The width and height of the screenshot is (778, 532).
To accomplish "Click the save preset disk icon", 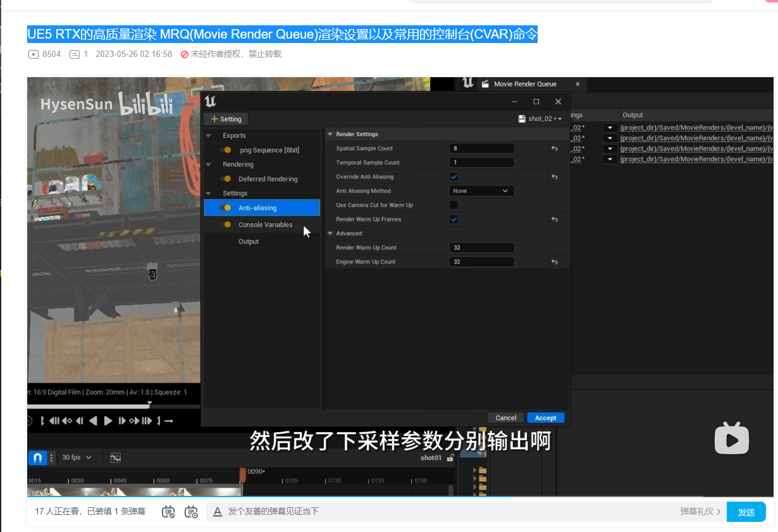I will (x=522, y=118).
